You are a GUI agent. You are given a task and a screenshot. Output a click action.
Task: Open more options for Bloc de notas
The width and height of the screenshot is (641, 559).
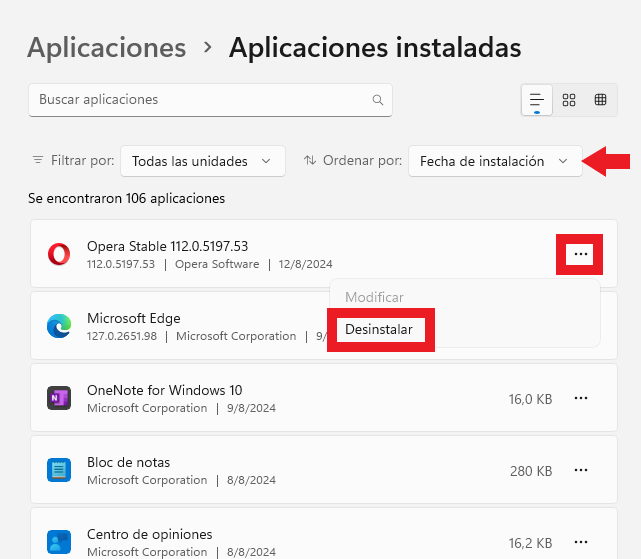pyautogui.click(x=580, y=470)
